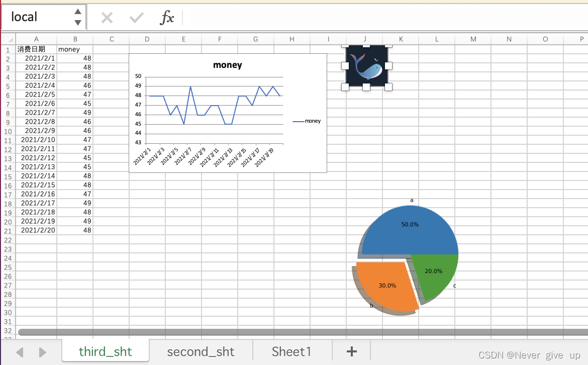Click cell with date 2021/2/20
Viewport: 588px width, 365px height.
click(x=36, y=230)
